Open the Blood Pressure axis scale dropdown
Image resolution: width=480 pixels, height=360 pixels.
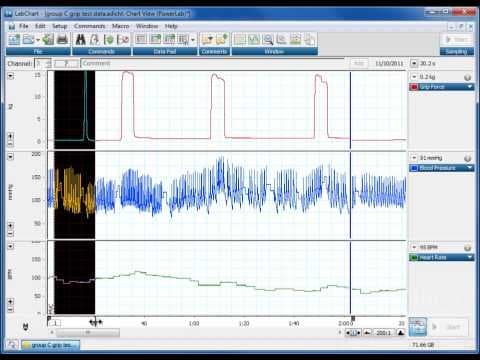(x=10, y=156)
